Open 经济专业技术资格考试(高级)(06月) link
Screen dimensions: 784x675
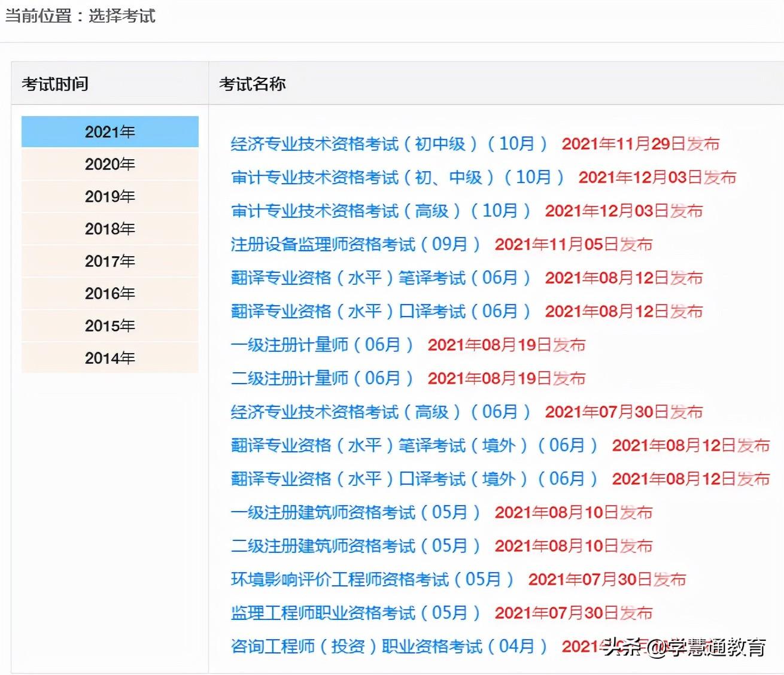381,412
